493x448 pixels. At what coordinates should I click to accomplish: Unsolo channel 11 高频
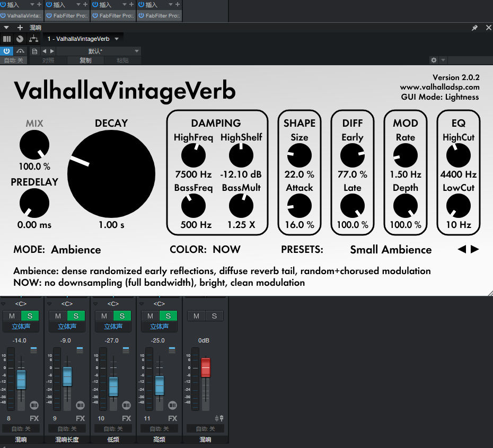(168, 316)
